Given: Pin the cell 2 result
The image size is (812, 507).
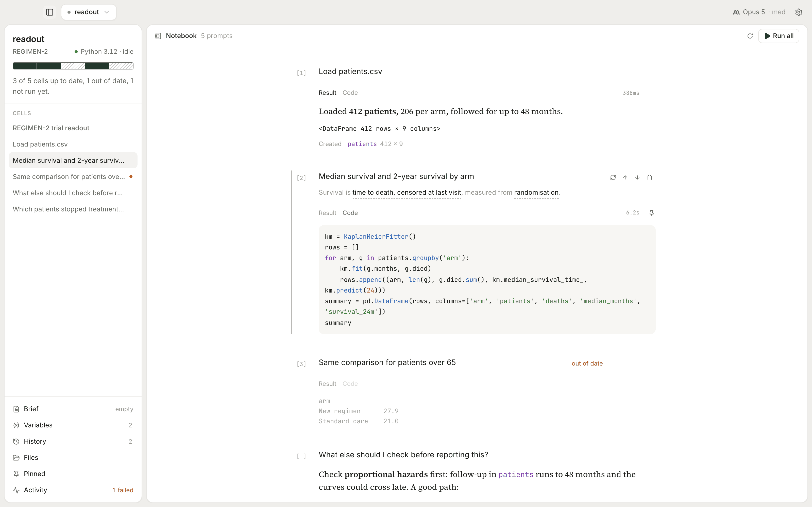Looking at the screenshot, I should pyautogui.click(x=652, y=213).
